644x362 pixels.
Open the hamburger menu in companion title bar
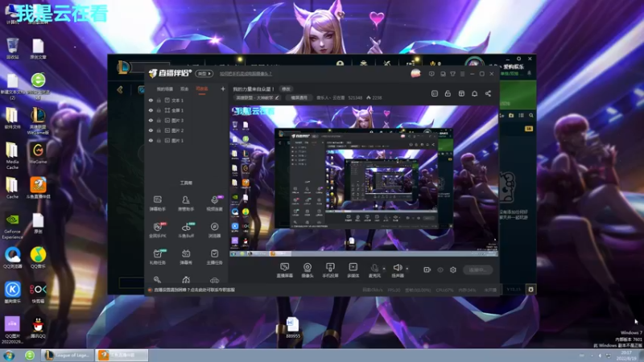pyautogui.click(x=462, y=74)
